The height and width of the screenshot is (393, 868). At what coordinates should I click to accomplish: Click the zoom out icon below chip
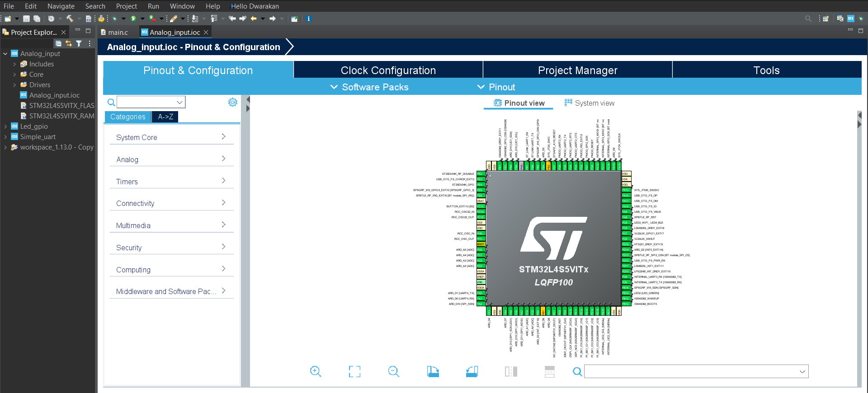[394, 371]
